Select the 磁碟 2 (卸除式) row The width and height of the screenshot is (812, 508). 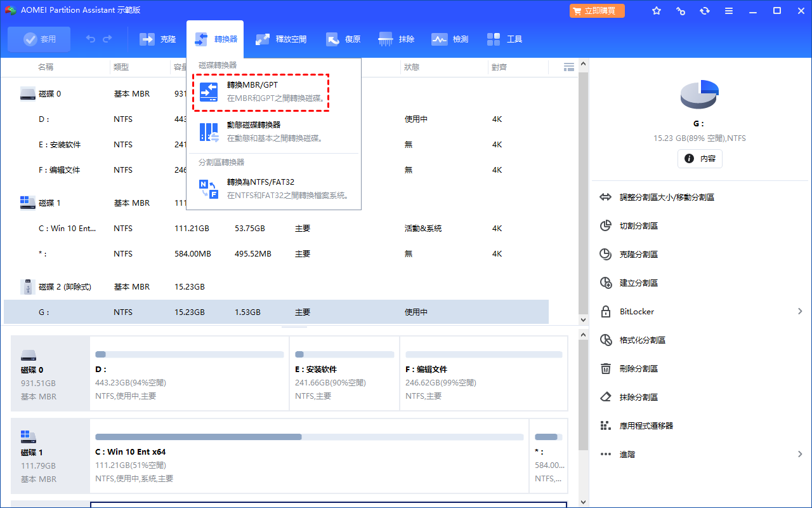click(x=276, y=287)
